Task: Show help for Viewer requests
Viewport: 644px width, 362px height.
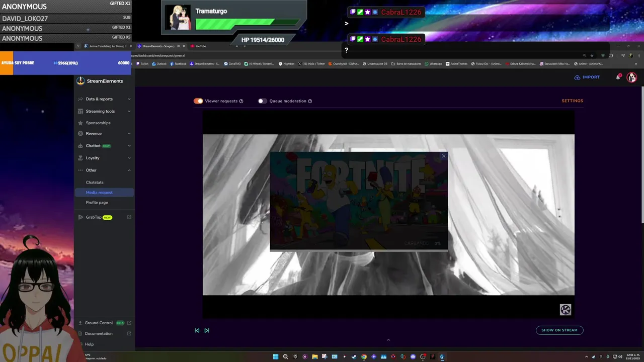Action: (241, 101)
